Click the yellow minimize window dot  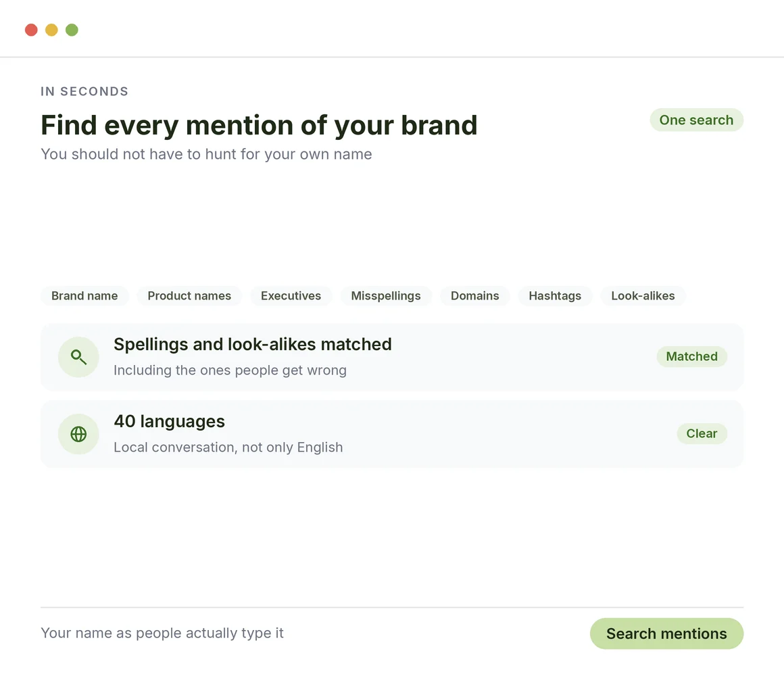coord(51,30)
